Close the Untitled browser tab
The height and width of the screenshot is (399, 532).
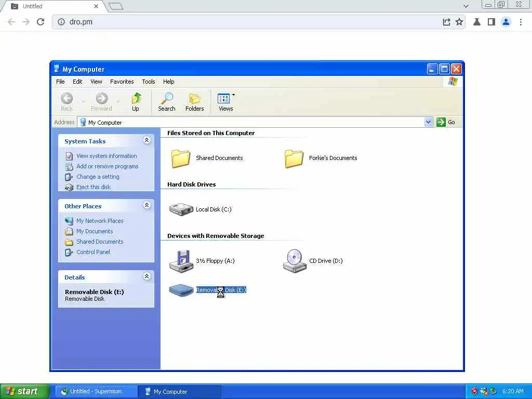(x=96, y=6)
